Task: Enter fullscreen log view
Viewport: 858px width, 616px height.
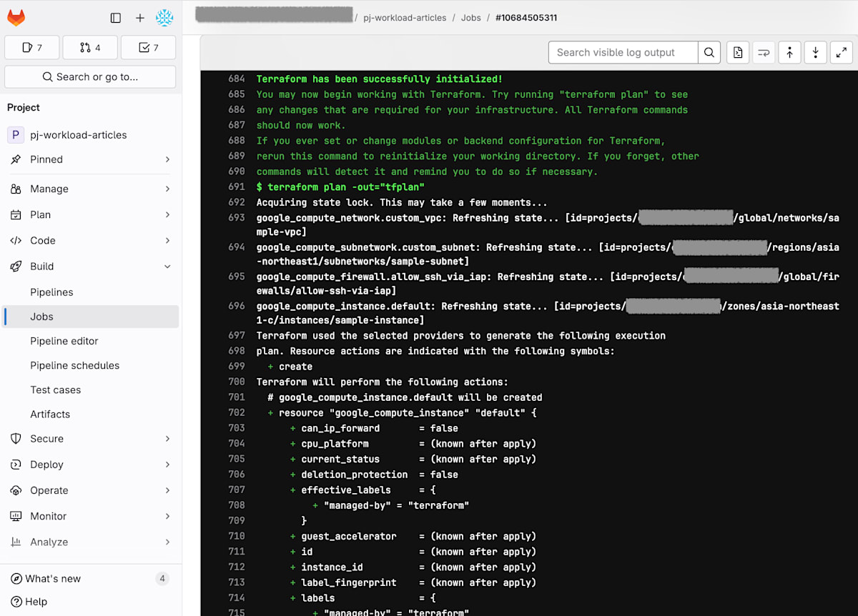Action: (841, 52)
